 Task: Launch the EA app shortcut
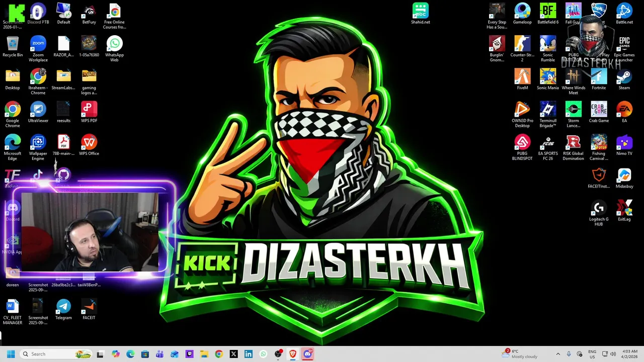(624, 112)
